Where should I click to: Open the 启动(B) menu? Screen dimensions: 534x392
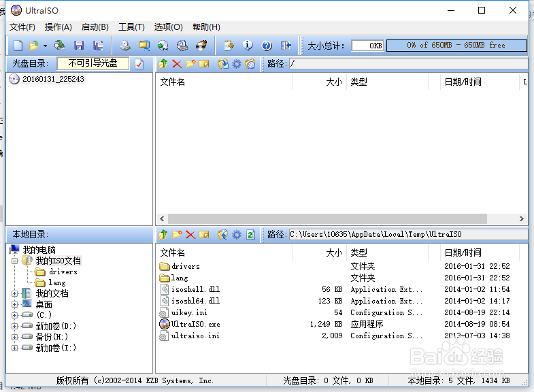pos(95,27)
